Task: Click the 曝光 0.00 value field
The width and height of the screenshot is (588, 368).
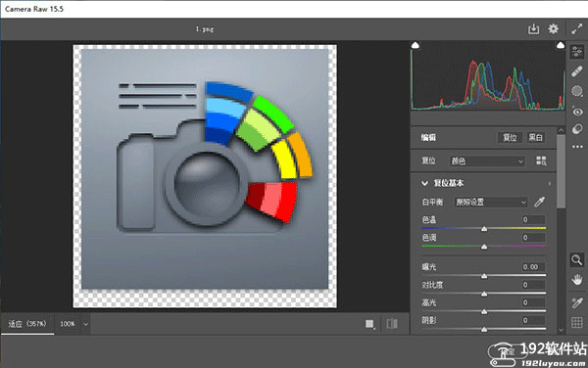Action: [x=533, y=267]
